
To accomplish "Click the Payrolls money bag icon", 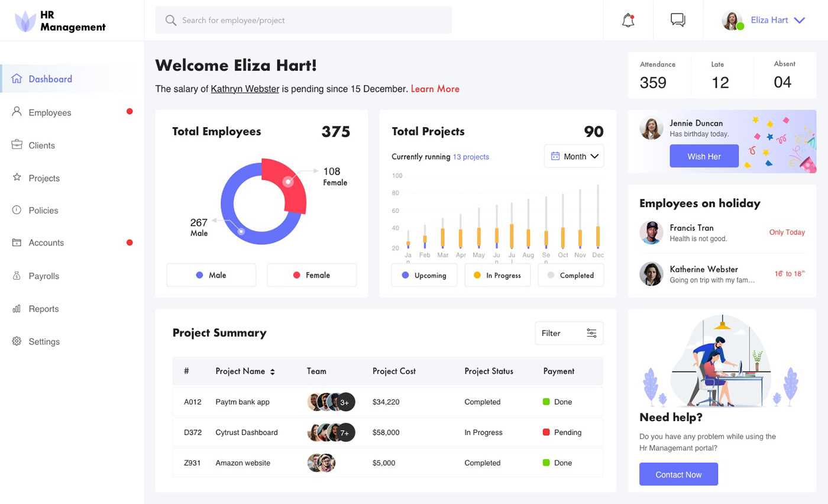I will [x=17, y=276].
